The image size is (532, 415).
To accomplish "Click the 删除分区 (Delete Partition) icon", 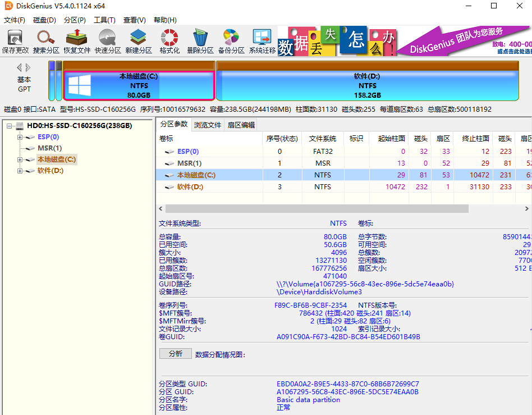I will (200, 41).
